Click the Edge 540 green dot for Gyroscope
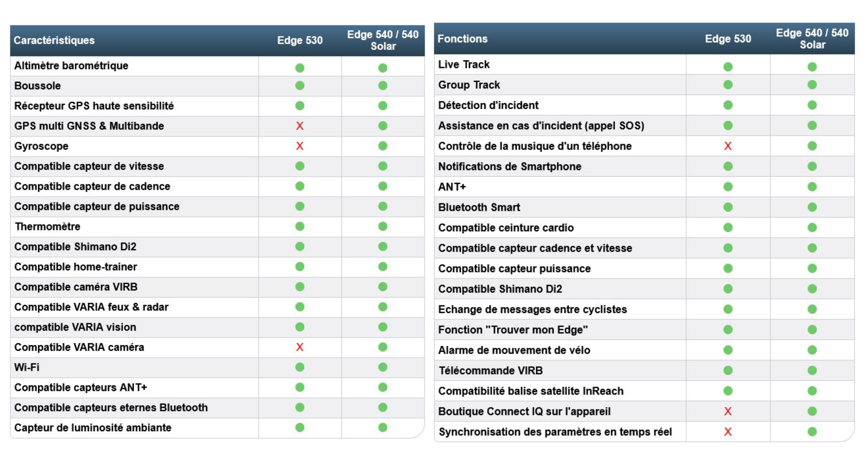The height and width of the screenshot is (450, 868). tap(383, 146)
